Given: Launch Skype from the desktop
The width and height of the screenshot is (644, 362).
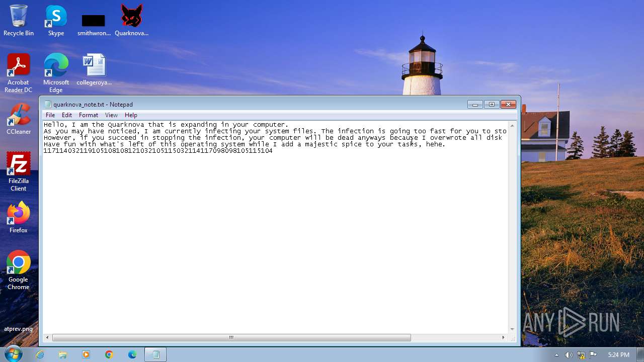Looking at the screenshot, I should [56, 20].
